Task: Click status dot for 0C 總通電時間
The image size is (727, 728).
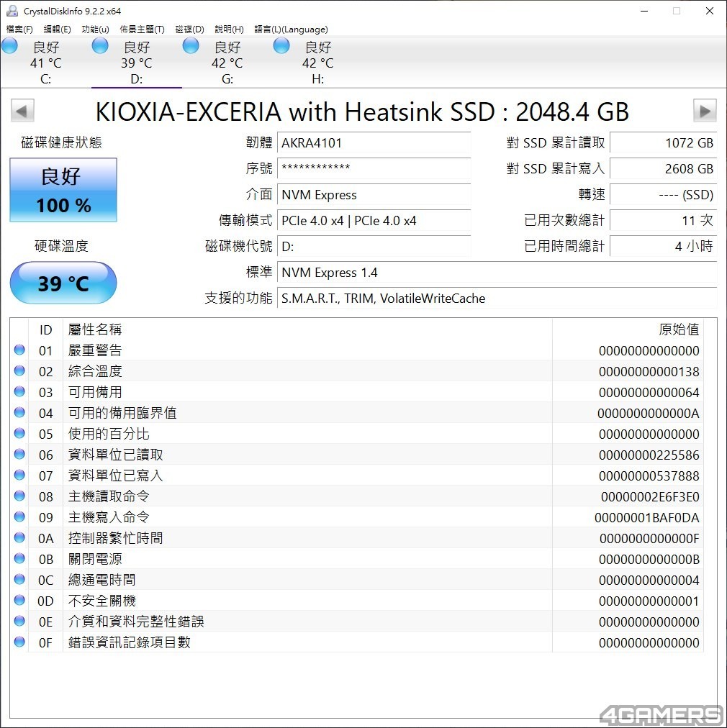Action: pyautogui.click(x=19, y=579)
